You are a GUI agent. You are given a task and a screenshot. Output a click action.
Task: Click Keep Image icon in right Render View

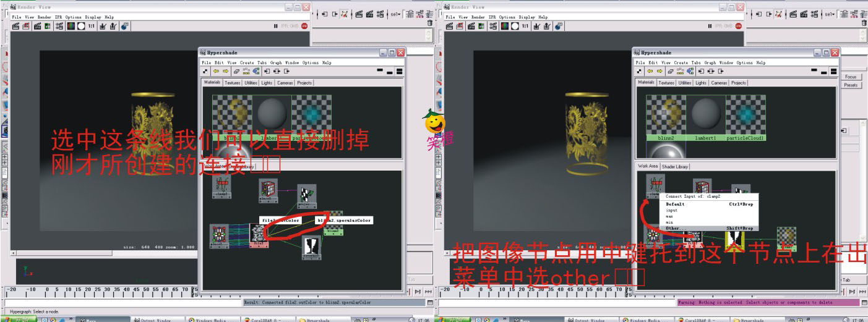point(536,27)
